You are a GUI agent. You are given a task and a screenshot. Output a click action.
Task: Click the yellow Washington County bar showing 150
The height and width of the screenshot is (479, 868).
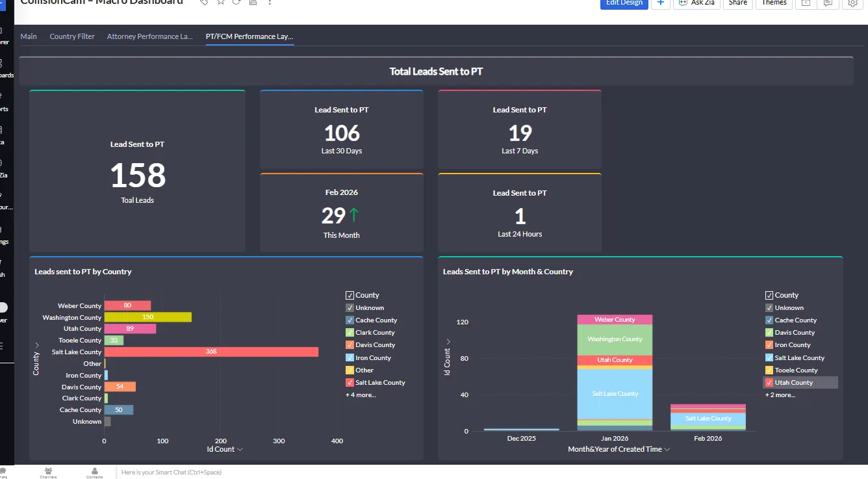[x=148, y=317]
